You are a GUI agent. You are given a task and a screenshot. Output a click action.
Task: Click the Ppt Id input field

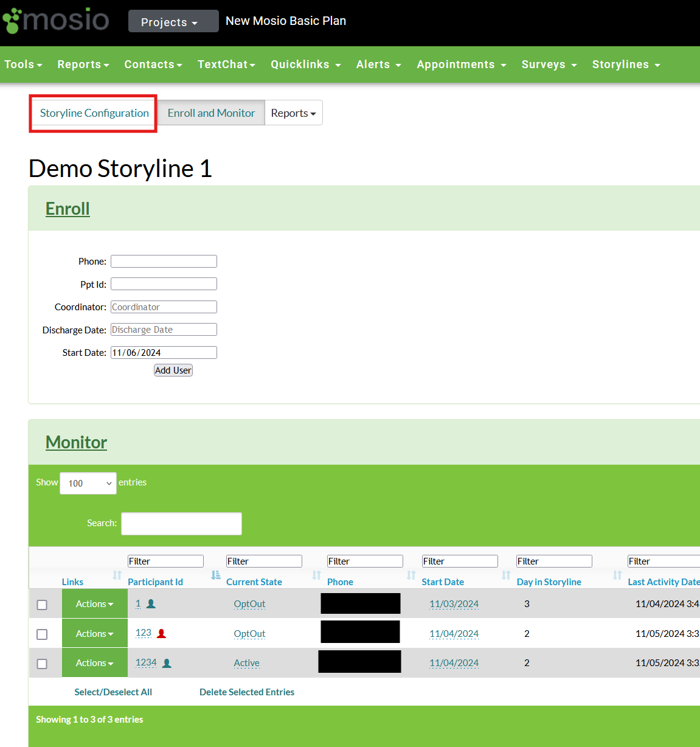164,284
